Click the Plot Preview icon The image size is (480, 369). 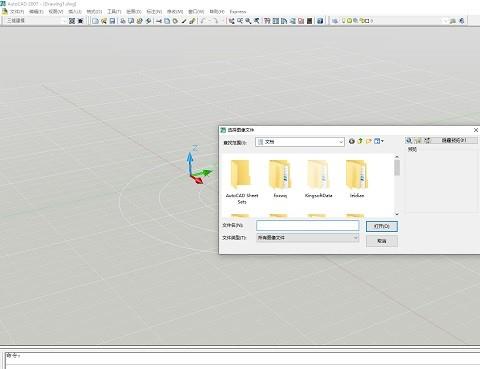pos(131,21)
